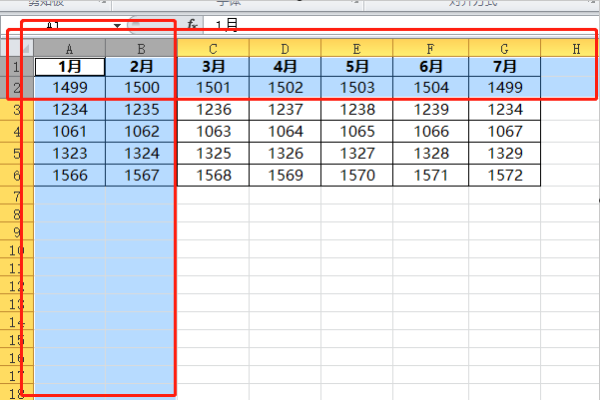Click cell containing 6月

[430, 67]
